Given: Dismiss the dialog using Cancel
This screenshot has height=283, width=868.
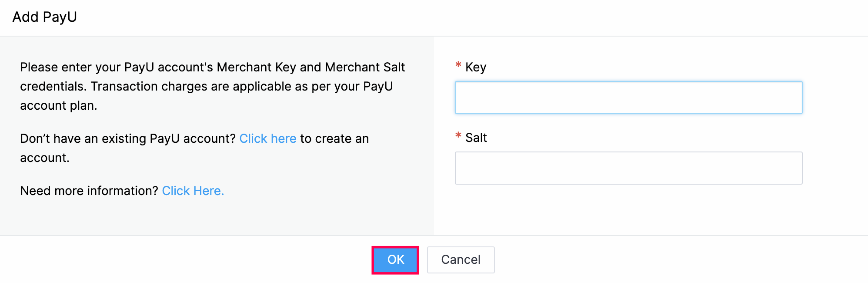Looking at the screenshot, I should click(461, 260).
